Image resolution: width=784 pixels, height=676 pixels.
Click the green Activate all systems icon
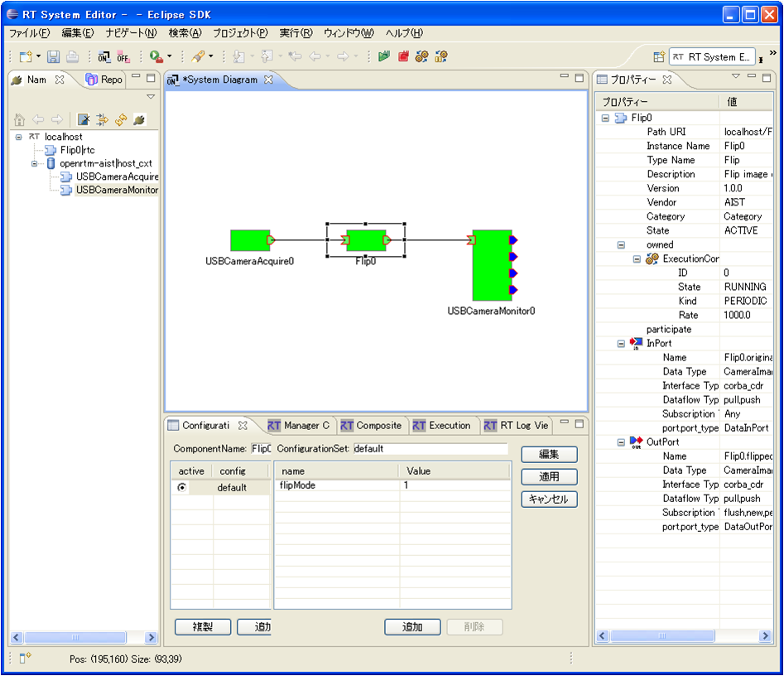384,56
